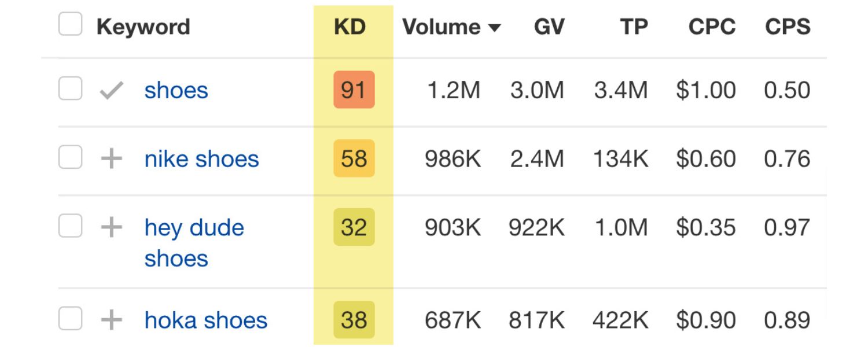Click the KD 91 badge for shoes

(x=354, y=90)
